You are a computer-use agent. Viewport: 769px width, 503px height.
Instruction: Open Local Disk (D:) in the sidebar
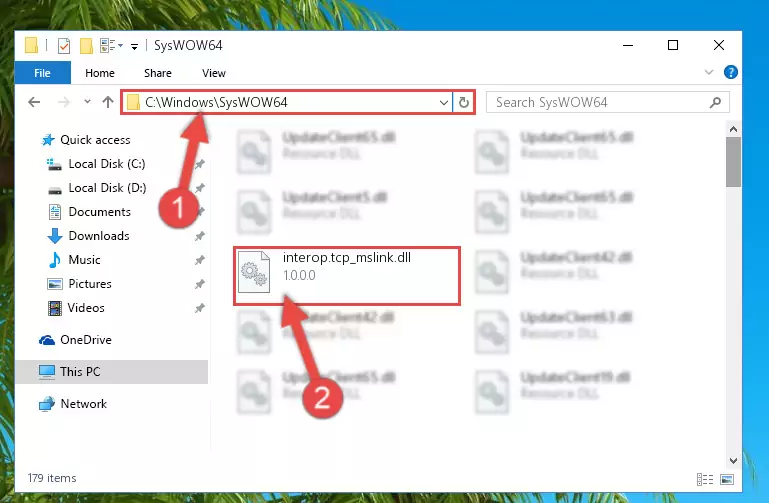coord(97,188)
